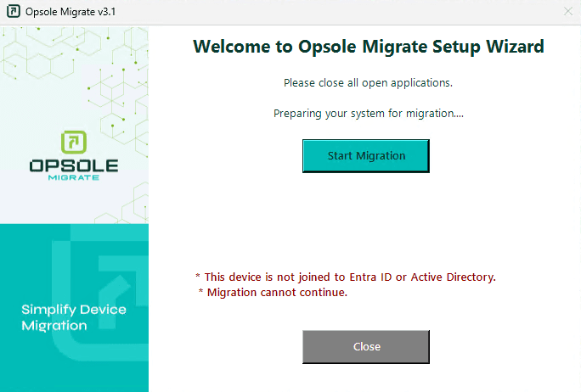Click the hexagon pattern at sidebar top

click(74, 74)
